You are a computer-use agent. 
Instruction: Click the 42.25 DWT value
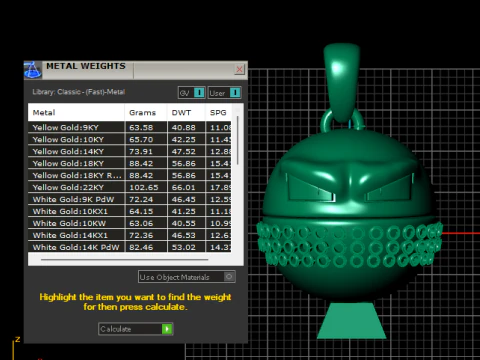tap(184, 140)
